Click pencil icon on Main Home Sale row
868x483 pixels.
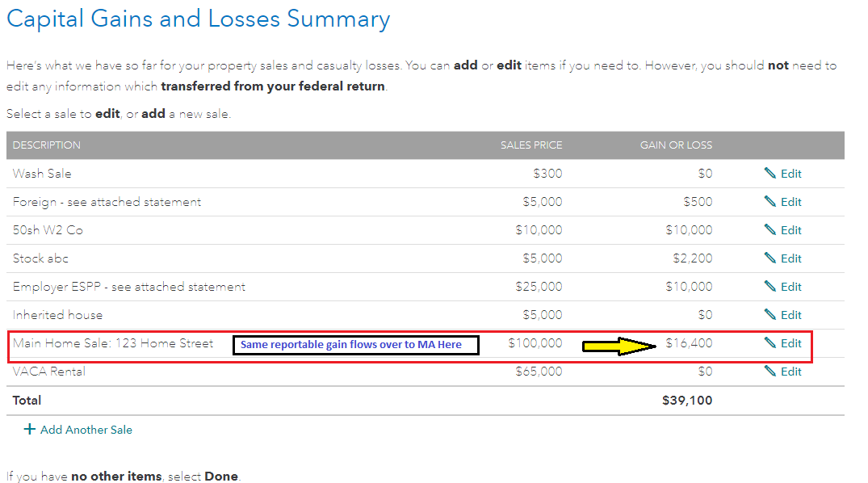coord(769,343)
